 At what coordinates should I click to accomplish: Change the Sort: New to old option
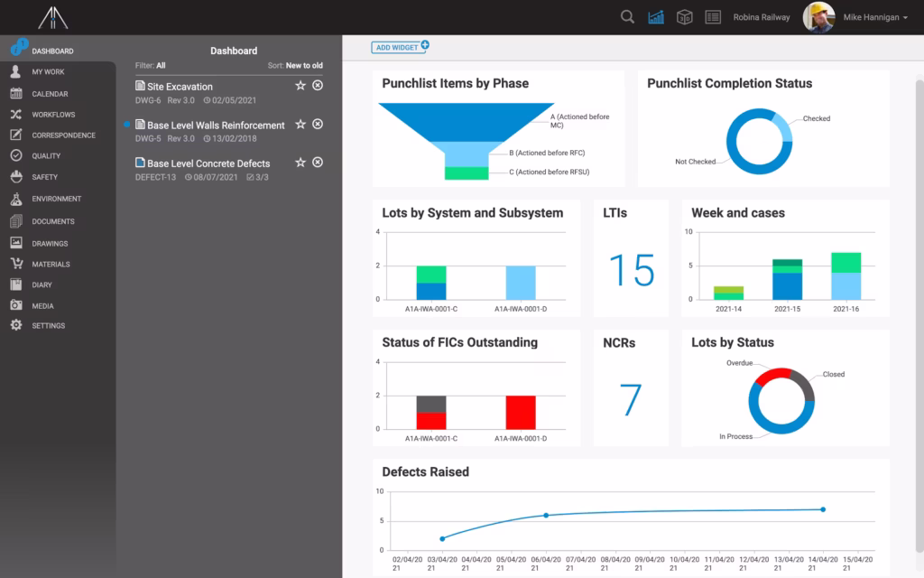coord(295,65)
